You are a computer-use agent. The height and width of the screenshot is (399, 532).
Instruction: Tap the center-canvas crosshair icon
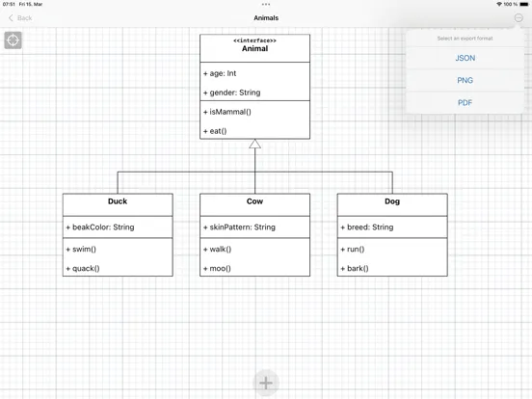(13, 40)
